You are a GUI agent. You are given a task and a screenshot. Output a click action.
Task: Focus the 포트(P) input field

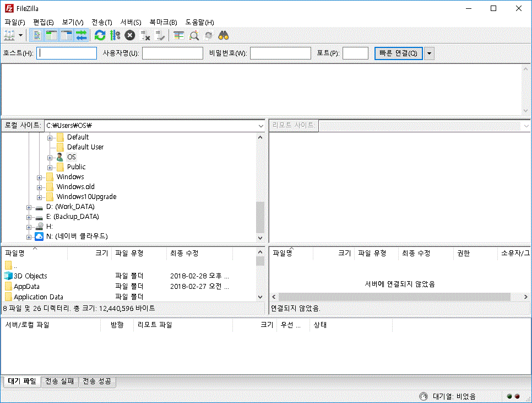[355, 53]
